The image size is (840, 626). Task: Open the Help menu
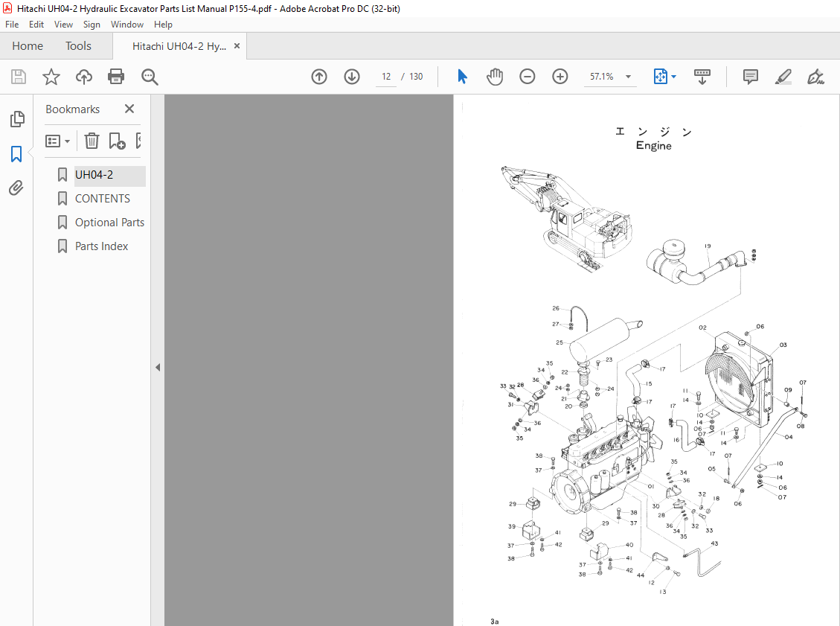(163, 24)
